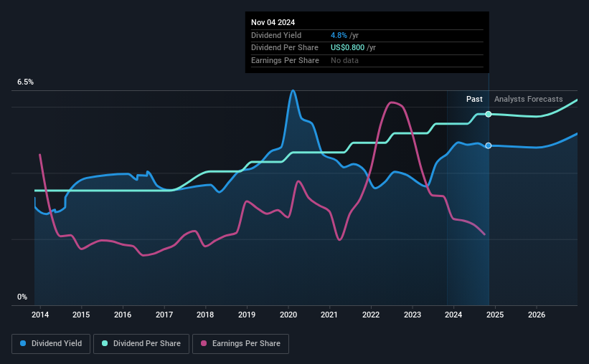This screenshot has width=589, height=364.
Task: Click the 6.5% y-axis label
Action: [26, 82]
